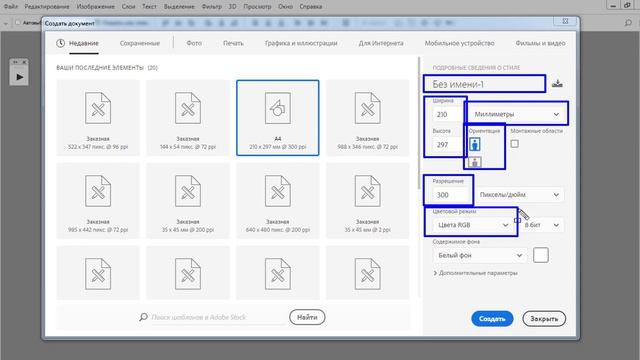640x360 pixels.
Task: Open the Белый фон background dropdown
Action: (480, 255)
